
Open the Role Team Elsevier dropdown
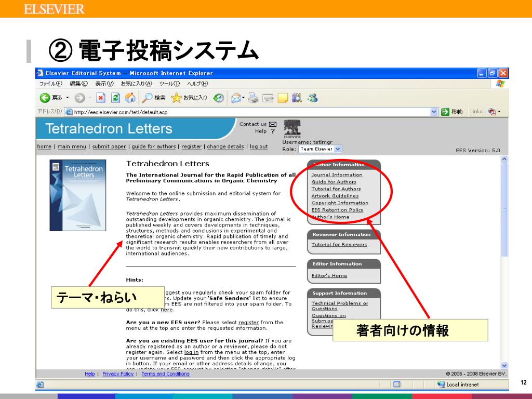point(338,149)
